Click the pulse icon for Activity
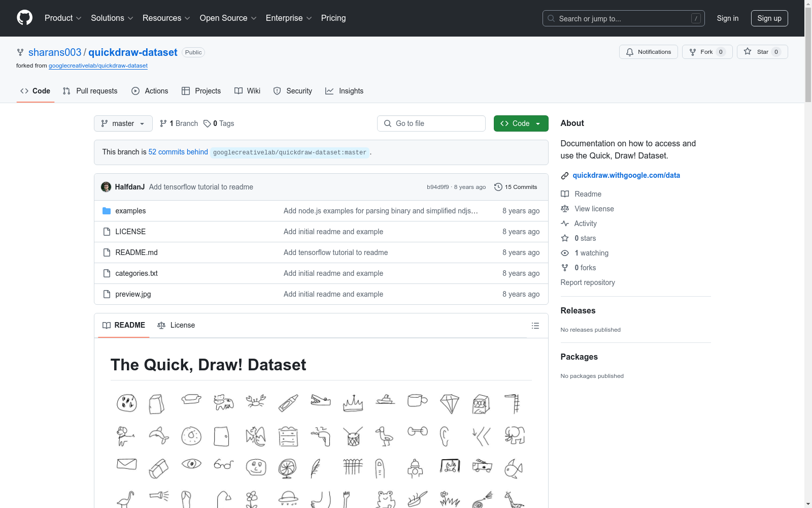This screenshot has height=508, width=812. tap(565, 224)
